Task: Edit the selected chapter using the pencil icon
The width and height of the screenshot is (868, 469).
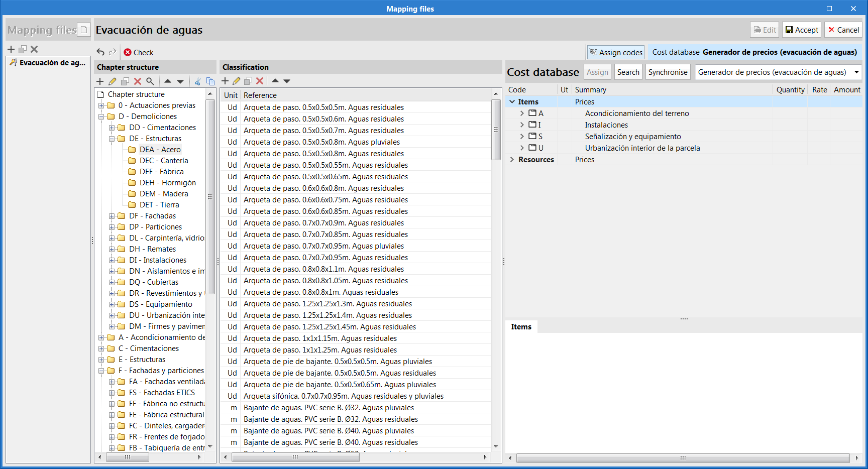Action: click(x=113, y=81)
